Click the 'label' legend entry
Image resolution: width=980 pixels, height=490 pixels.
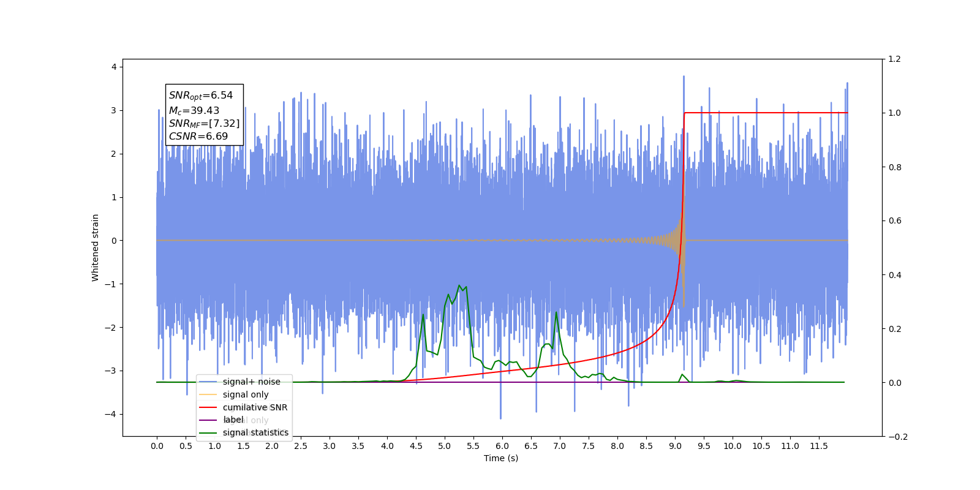tap(233, 420)
